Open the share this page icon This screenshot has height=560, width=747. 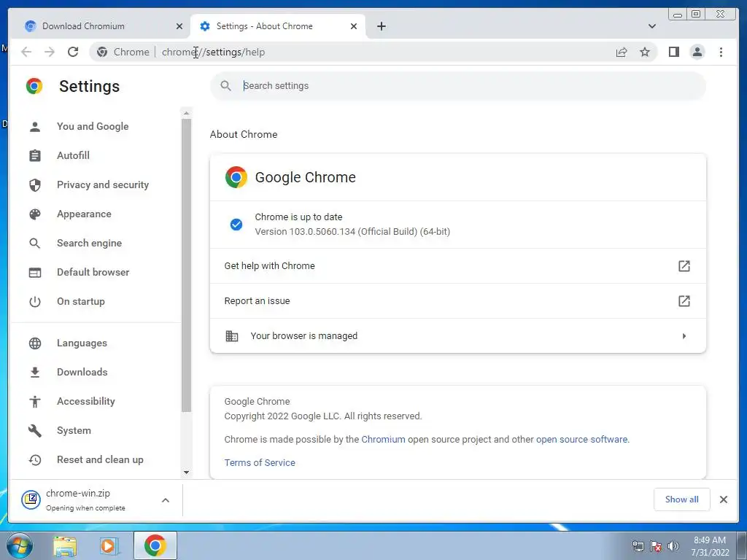[622, 52]
